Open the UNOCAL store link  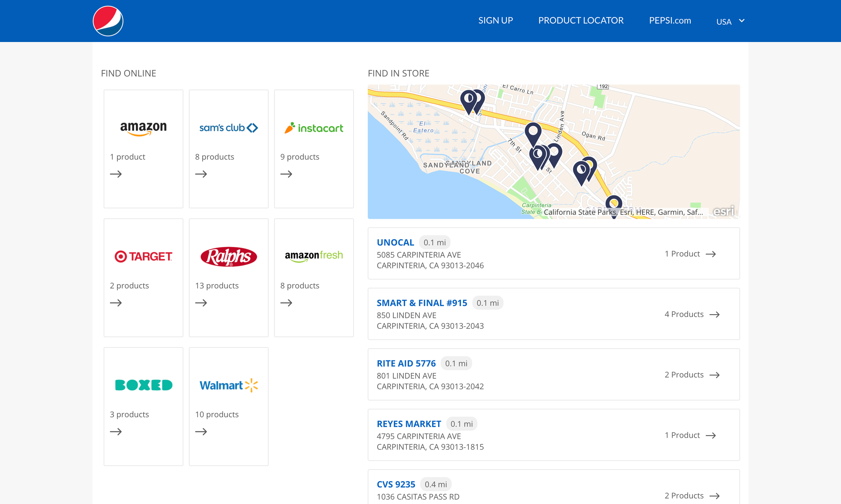[x=395, y=243]
